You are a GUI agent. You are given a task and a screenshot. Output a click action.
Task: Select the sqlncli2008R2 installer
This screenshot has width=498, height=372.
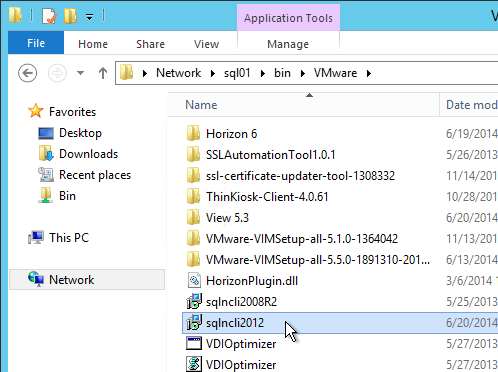241,302
